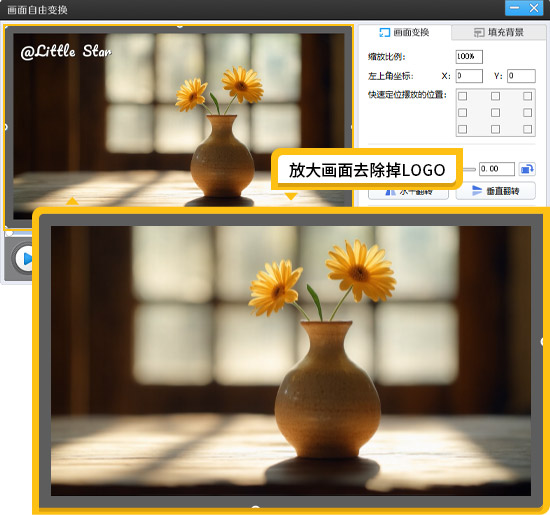Check the middle-right quick position checkbox
This screenshot has height=515, width=550.
(528, 112)
